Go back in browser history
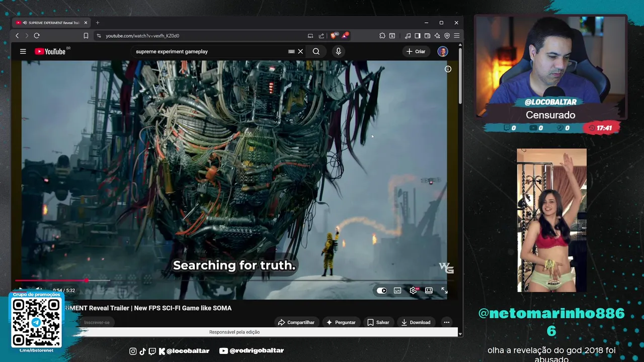 [x=17, y=36]
